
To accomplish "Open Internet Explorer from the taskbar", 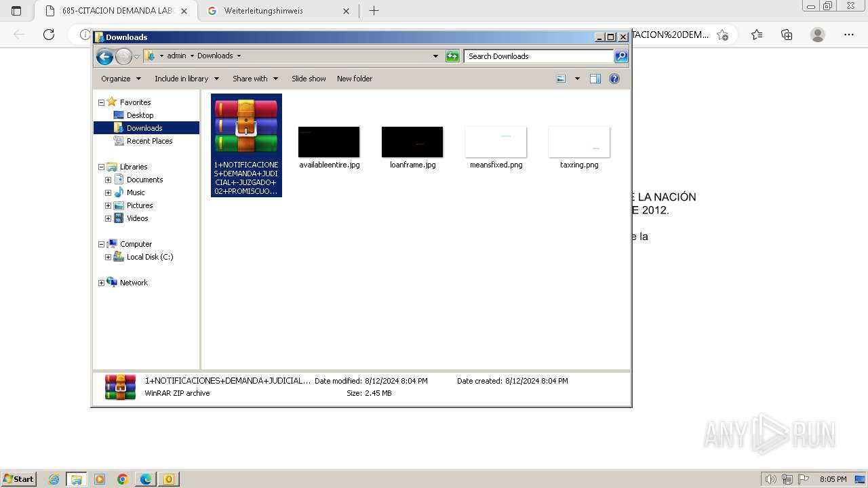I will coord(54,479).
